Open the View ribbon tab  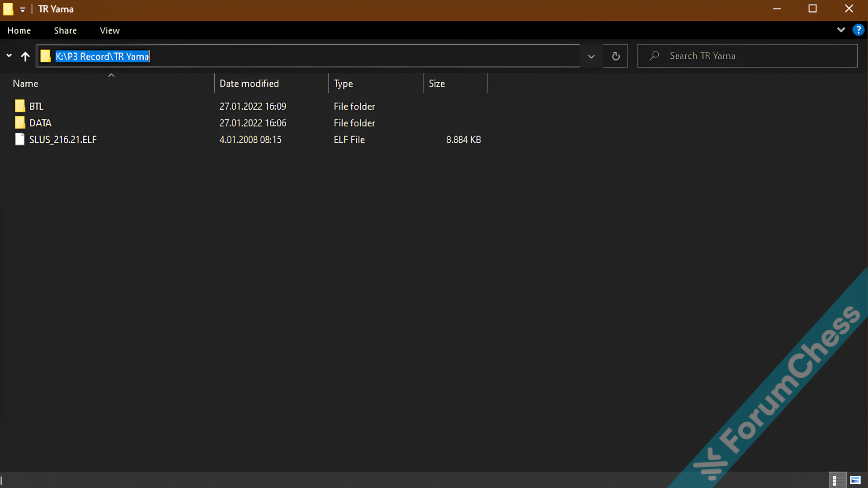pos(110,30)
